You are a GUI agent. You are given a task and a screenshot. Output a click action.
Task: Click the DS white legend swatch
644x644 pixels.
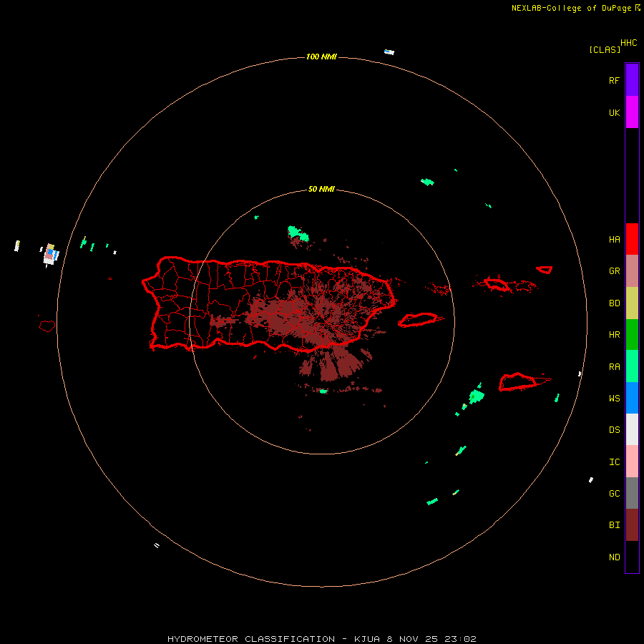(x=632, y=429)
